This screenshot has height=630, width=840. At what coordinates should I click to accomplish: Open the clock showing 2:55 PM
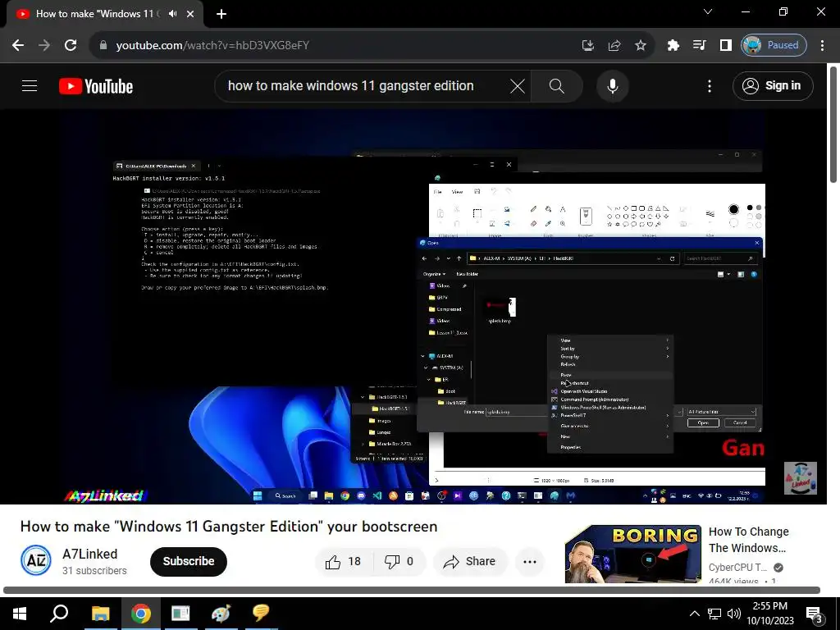tap(770, 614)
